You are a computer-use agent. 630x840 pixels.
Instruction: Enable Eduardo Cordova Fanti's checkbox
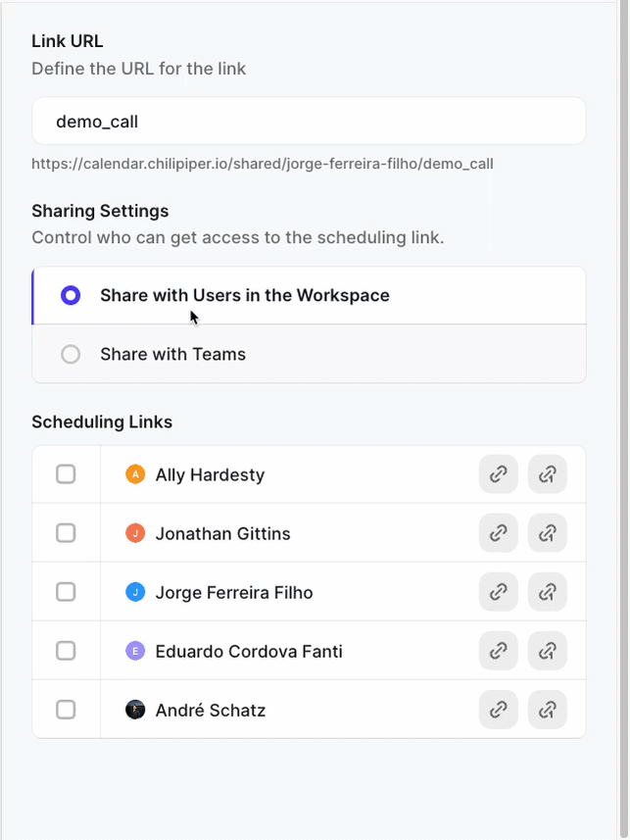[66, 651]
